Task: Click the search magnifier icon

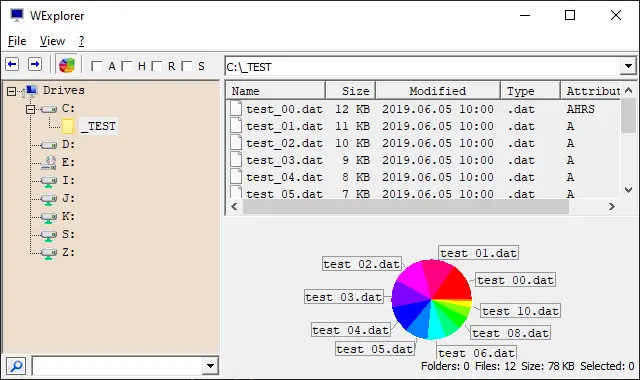Action: (x=16, y=366)
